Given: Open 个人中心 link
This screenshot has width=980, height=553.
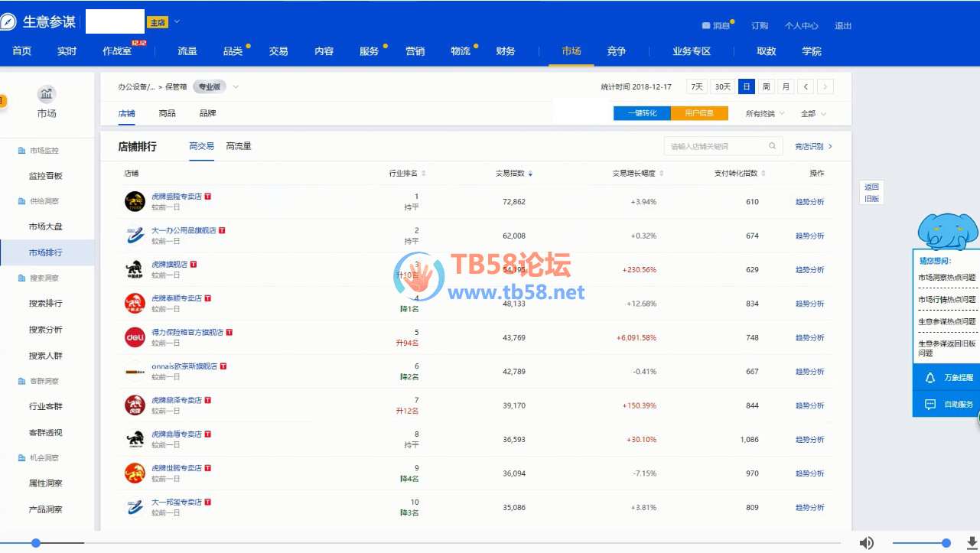Looking at the screenshot, I should point(801,26).
